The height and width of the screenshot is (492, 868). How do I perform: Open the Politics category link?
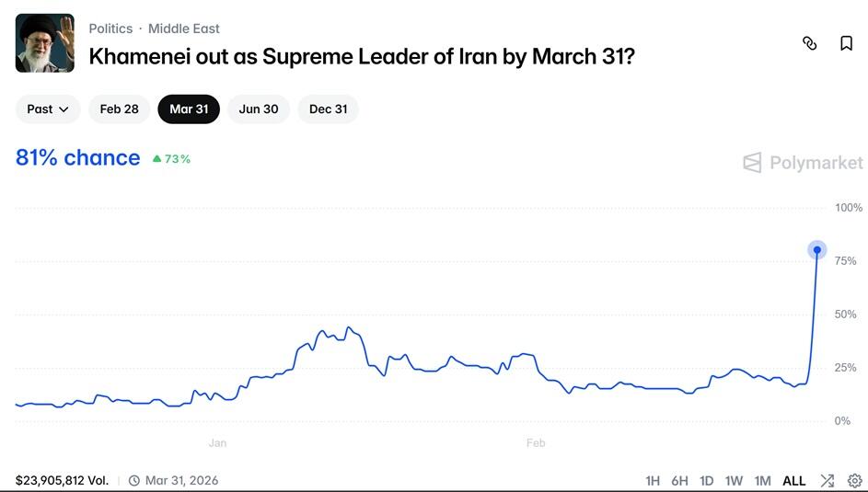click(x=110, y=29)
